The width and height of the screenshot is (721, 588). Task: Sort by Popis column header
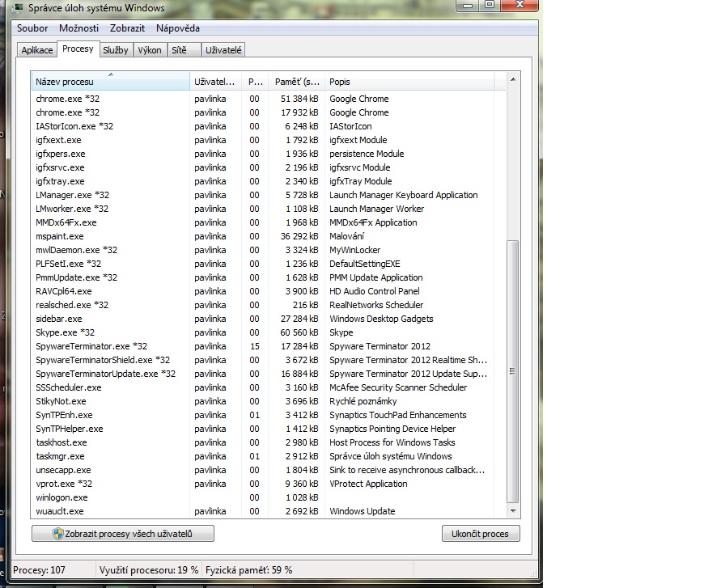[409, 82]
